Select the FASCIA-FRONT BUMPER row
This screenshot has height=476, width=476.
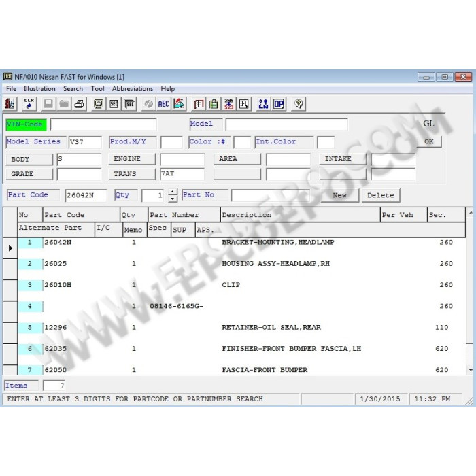[242, 370]
